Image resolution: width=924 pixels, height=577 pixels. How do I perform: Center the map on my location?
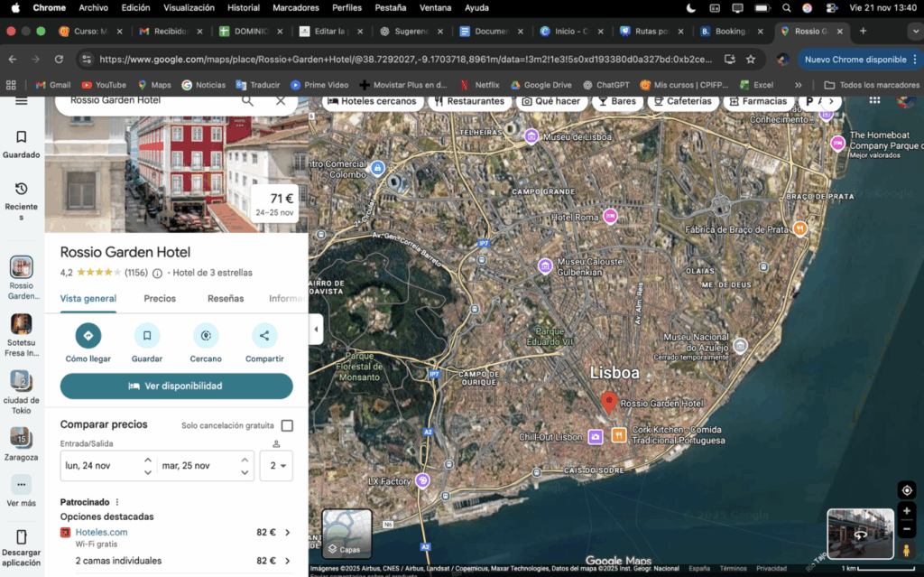(907, 490)
